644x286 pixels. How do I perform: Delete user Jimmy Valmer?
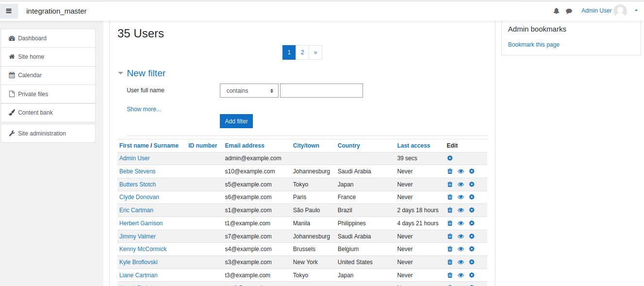click(x=450, y=236)
